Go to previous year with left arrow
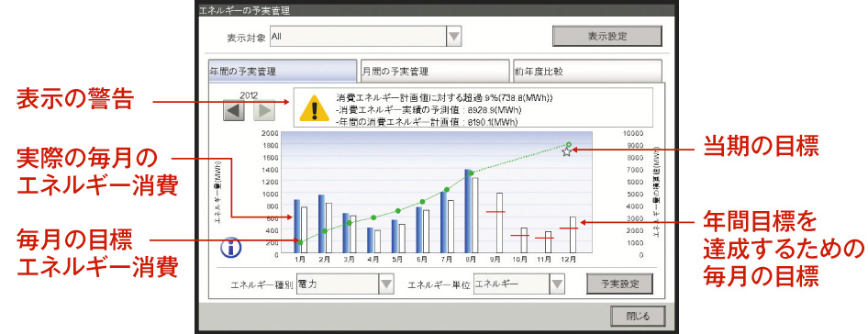 pos(234,111)
